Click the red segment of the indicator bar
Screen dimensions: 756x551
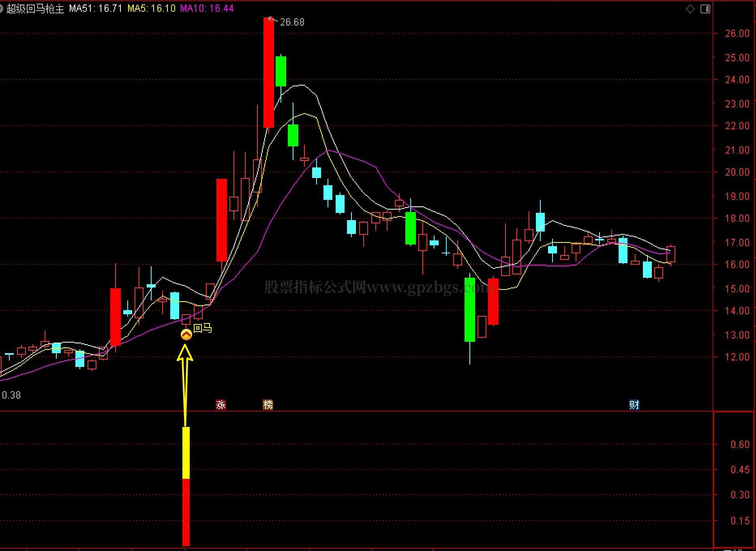186,512
